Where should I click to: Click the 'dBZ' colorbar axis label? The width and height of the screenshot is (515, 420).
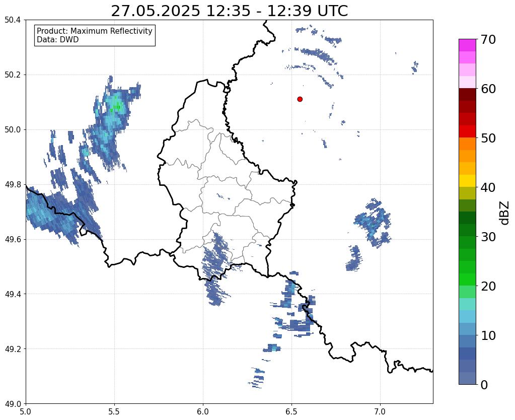505,213
